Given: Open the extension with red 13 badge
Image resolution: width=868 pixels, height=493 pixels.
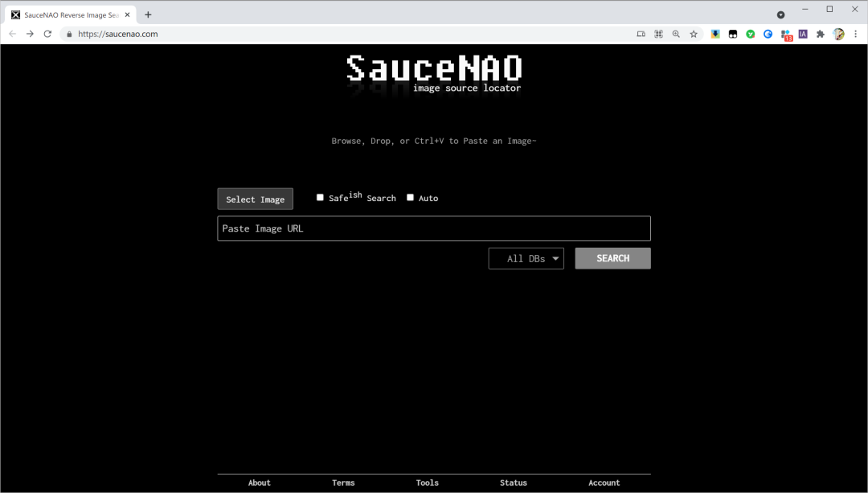Looking at the screenshot, I should (786, 35).
